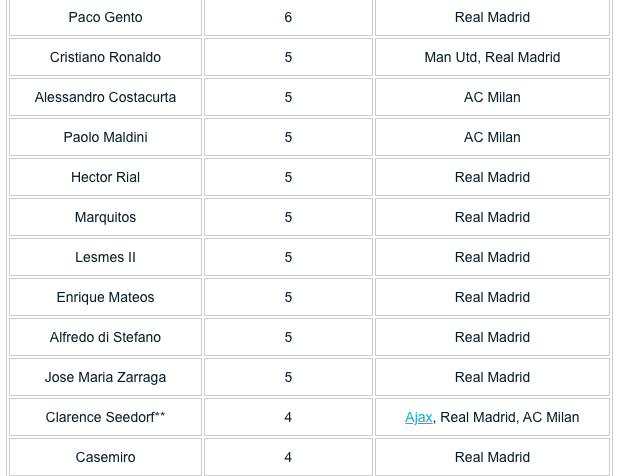Select the Paolo Maldini name cell
Viewport: 623px width, 476px height.
coord(105,137)
